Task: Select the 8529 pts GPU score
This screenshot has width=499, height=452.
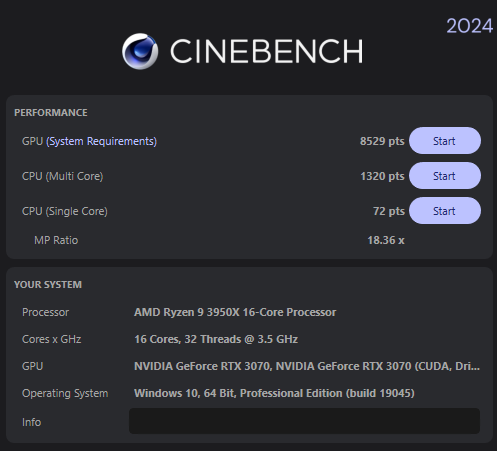Action: [383, 141]
